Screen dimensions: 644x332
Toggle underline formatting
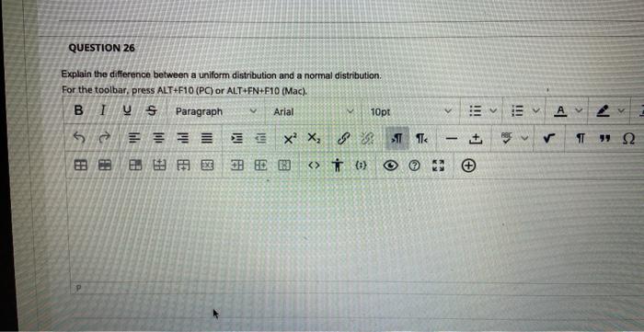click(x=127, y=110)
